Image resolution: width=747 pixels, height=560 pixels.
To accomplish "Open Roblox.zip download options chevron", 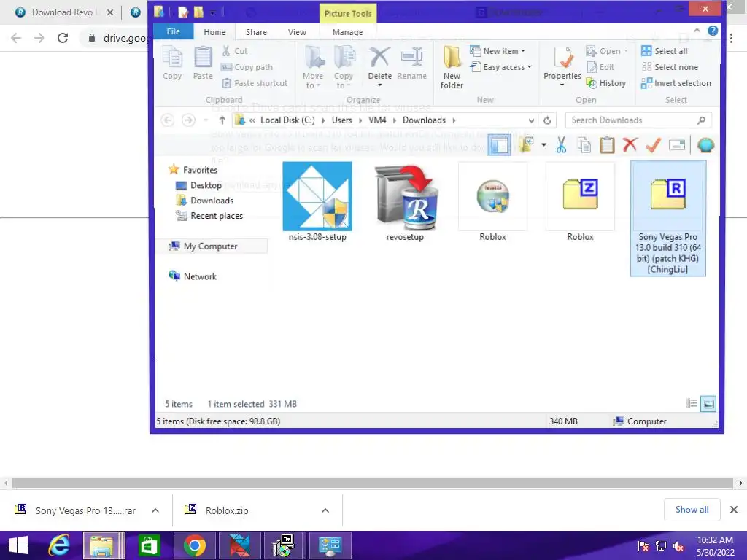I will tap(325, 510).
